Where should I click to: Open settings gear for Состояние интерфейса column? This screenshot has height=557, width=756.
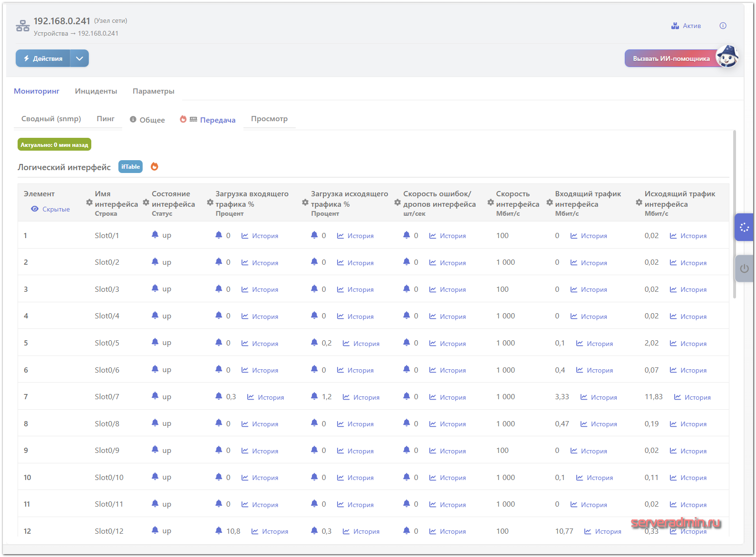click(146, 202)
